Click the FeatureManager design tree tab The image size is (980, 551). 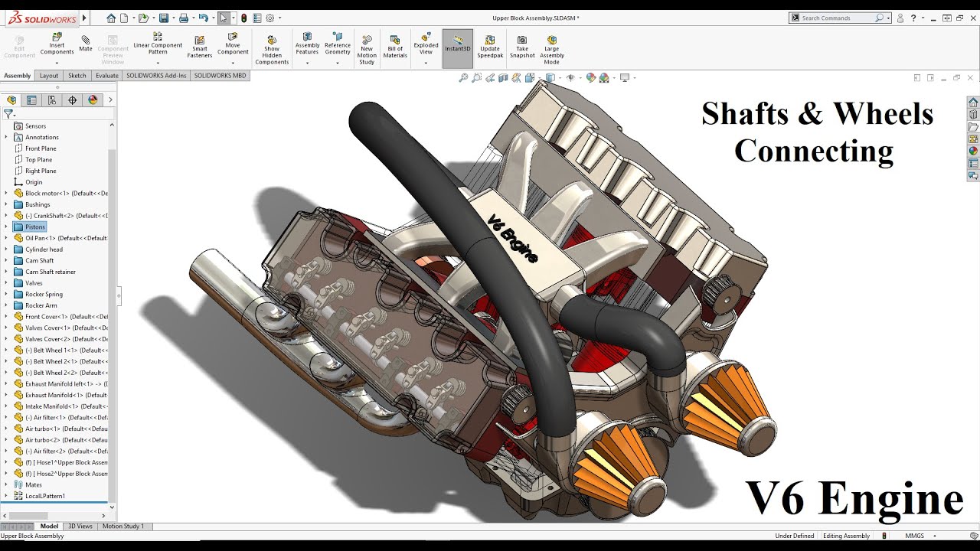pyautogui.click(x=11, y=100)
